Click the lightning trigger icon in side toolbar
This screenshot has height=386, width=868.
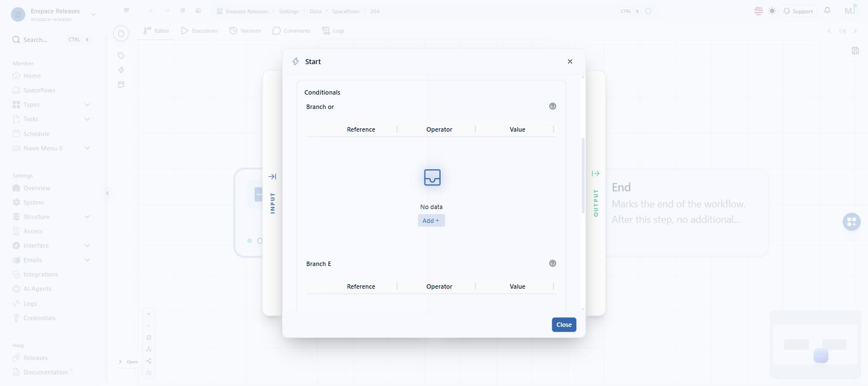point(121,70)
